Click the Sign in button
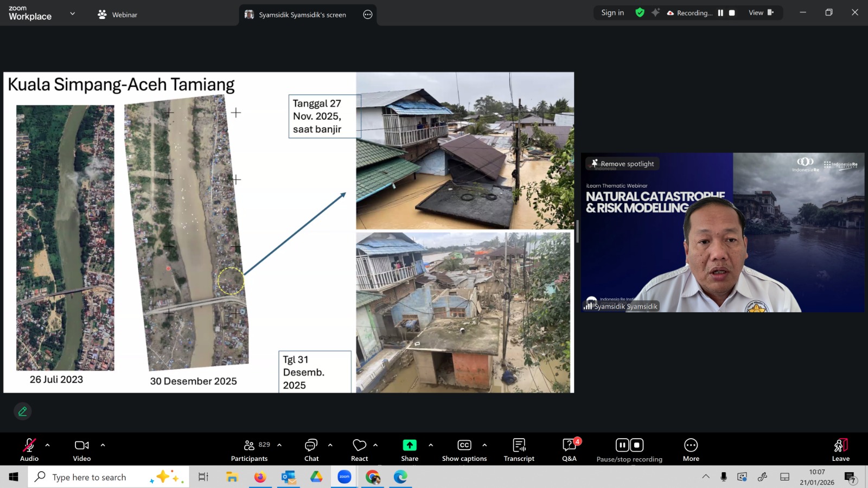 [612, 13]
